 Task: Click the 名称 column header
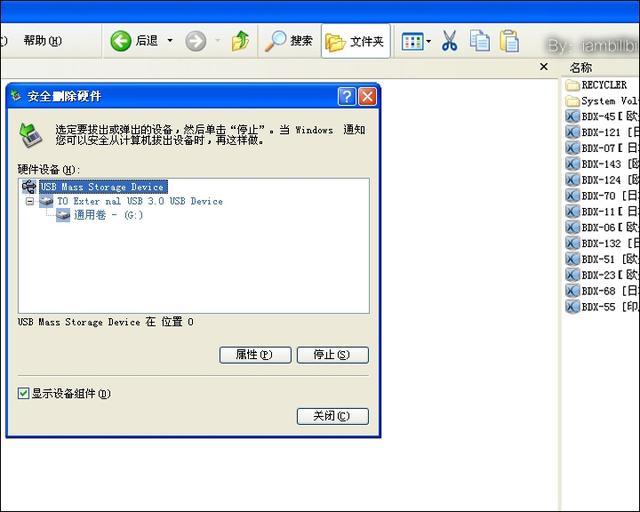click(581, 67)
